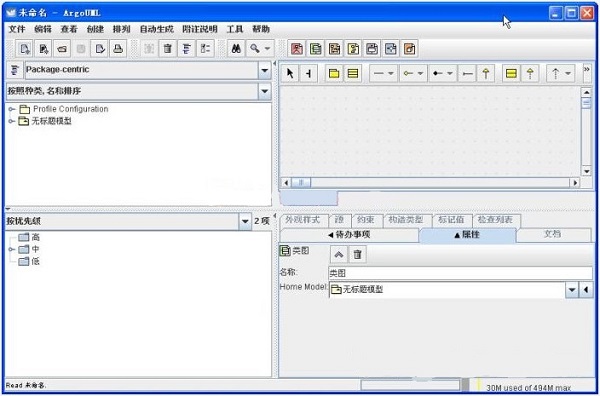Viewport: 600px width, 396px height.
Task: Click the trash Delete from model icon
Action: click(x=168, y=49)
